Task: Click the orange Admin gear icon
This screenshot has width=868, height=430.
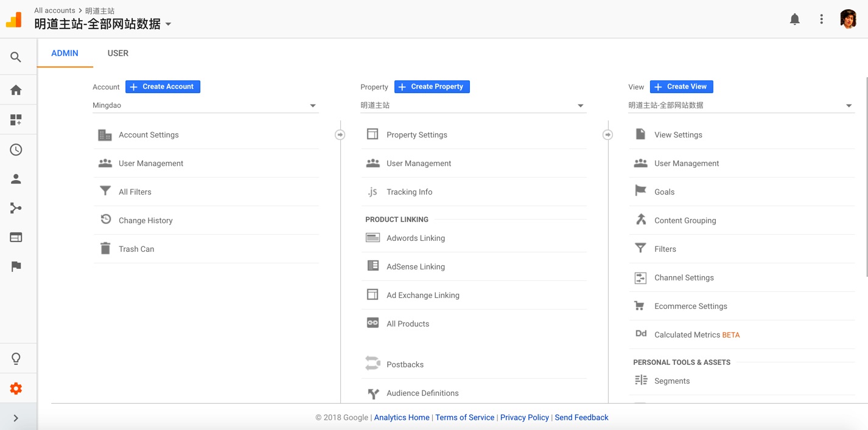Action: click(x=16, y=389)
